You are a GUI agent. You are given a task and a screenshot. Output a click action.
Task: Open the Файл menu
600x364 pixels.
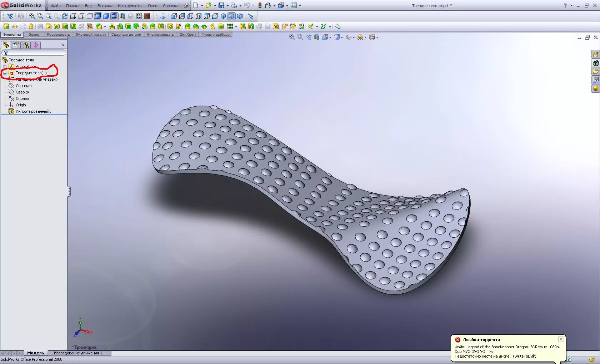(56, 6)
